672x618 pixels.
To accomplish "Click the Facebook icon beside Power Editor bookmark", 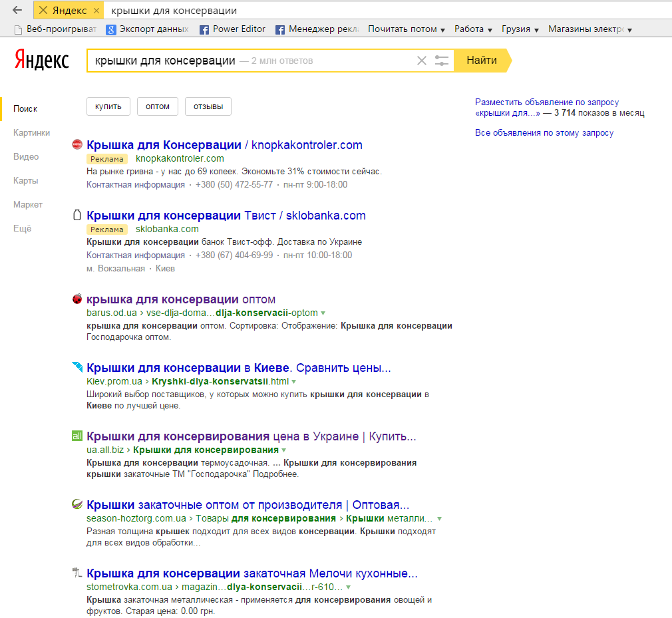I will (x=204, y=29).
